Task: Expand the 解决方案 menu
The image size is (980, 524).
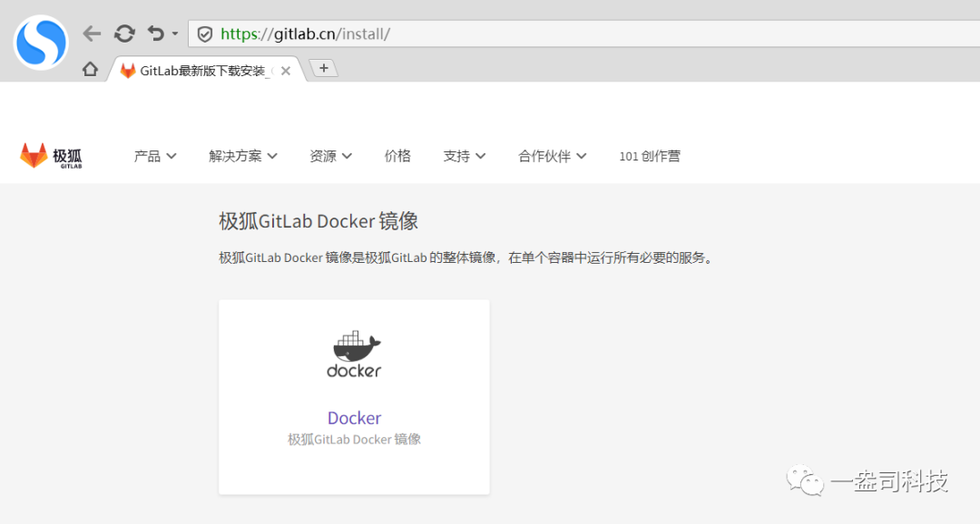Action: (x=243, y=156)
